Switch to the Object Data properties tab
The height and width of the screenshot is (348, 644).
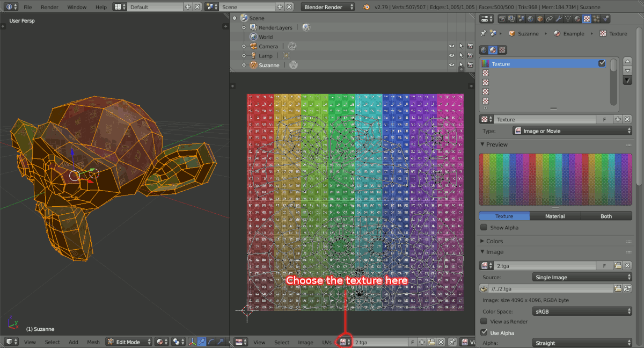point(568,18)
